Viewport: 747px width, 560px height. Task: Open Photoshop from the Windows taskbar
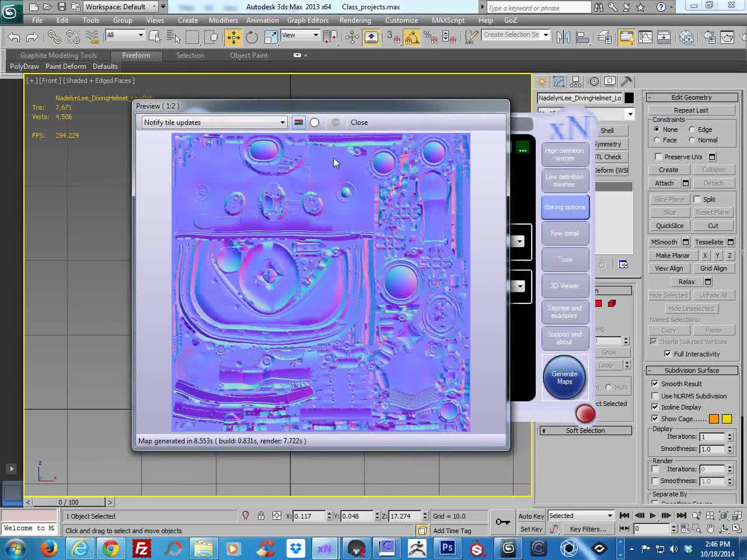pos(448,548)
